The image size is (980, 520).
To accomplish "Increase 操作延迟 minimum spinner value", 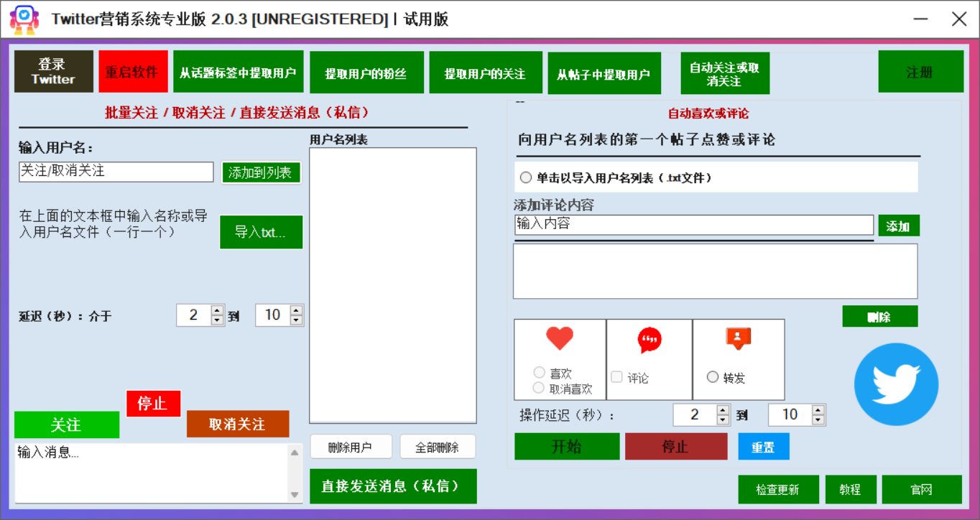I will click(723, 410).
